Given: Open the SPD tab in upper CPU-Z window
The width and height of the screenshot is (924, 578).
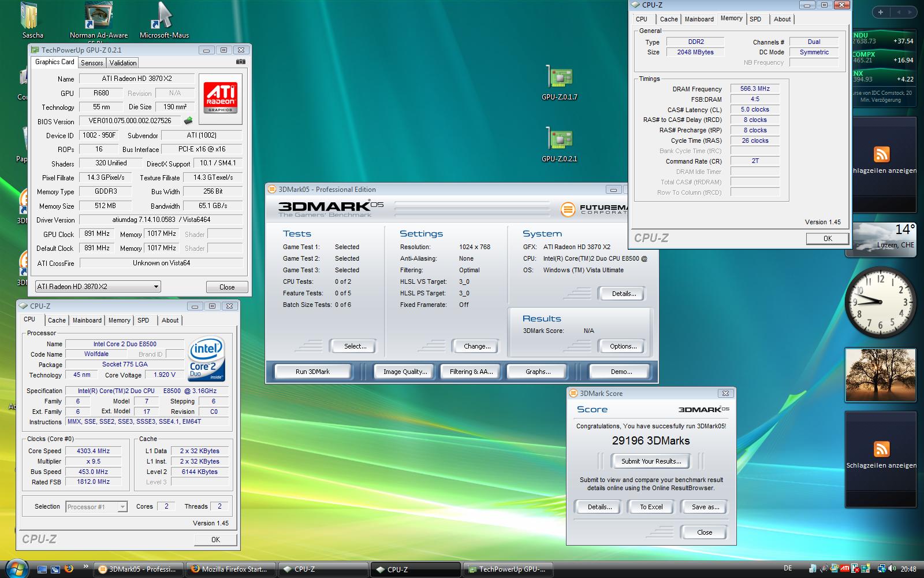Looking at the screenshot, I should click(755, 19).
